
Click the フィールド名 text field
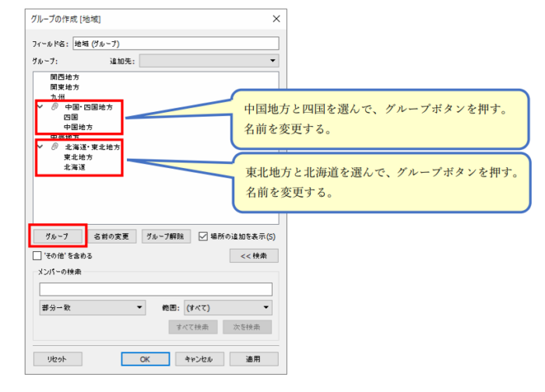tap(176, 44)
